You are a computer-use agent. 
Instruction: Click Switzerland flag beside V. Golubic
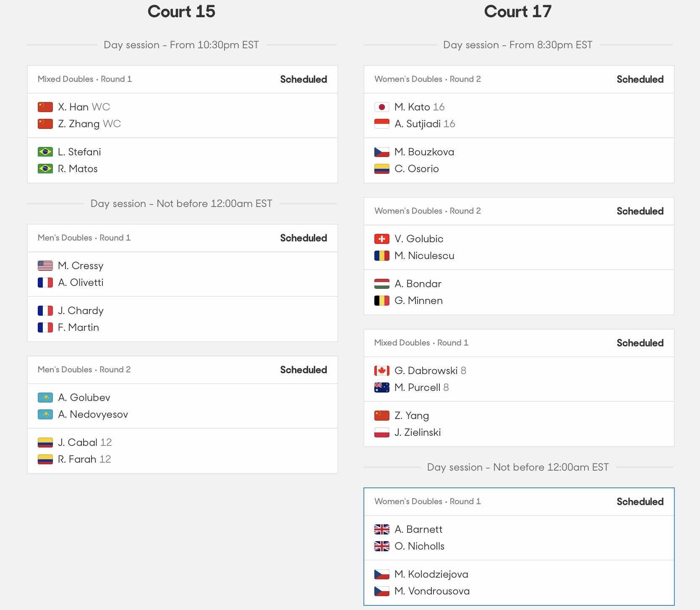[x=382, y=239]
